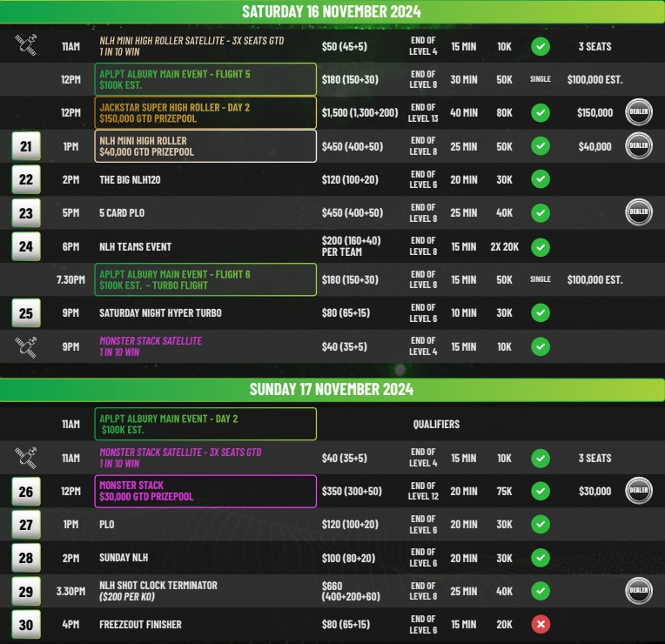Click the event number 27 badge for PLO
665x644 pixels.
pyautogui.click(x=26, y=525)
